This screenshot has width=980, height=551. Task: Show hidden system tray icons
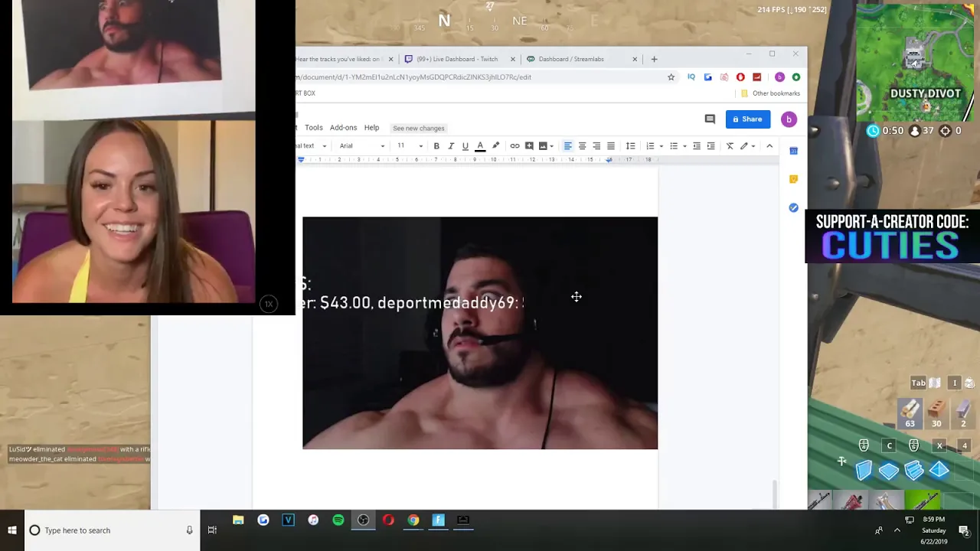(897, 530)
